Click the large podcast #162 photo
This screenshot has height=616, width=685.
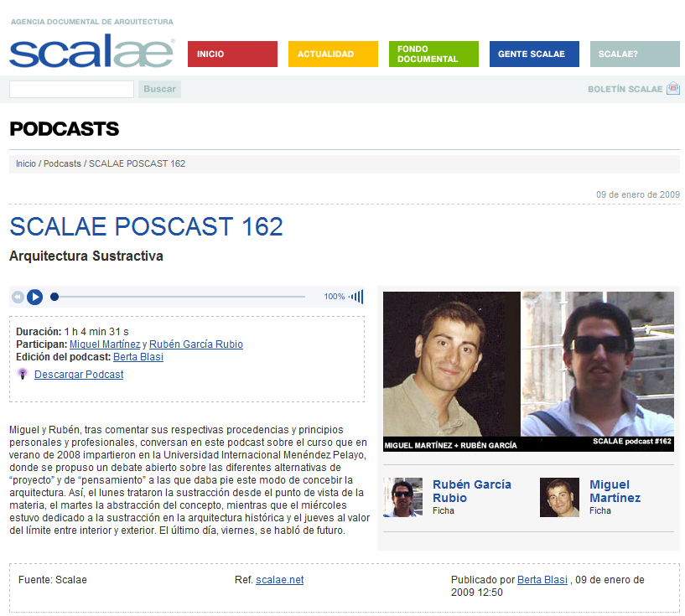pos(528,371)
